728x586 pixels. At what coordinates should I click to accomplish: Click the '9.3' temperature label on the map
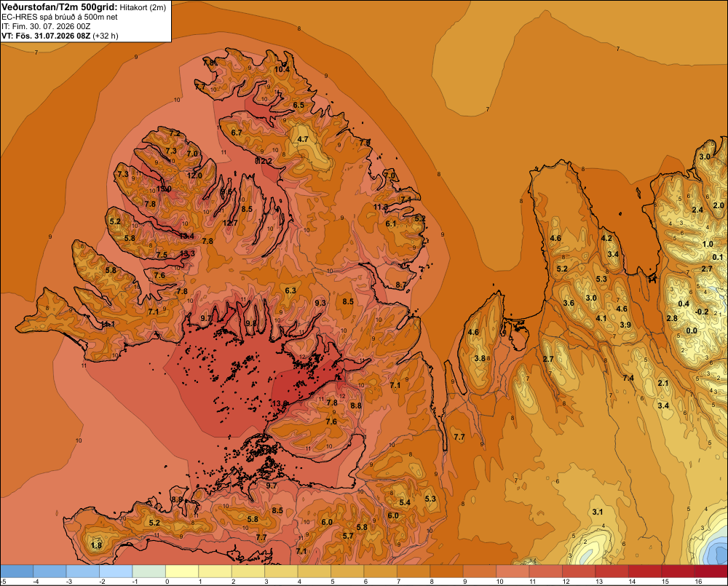[320, 303]
